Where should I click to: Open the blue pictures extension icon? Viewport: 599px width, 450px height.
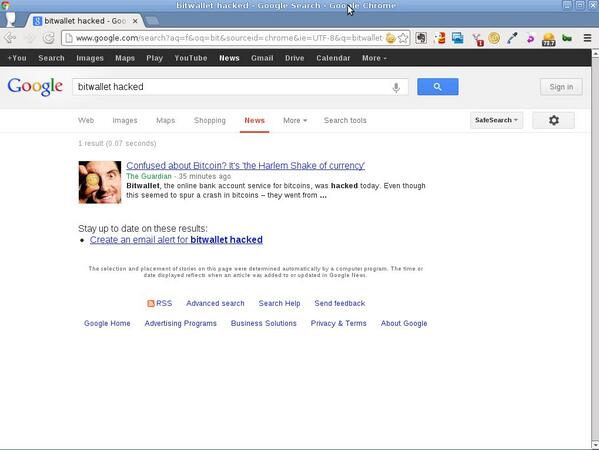tap(458, 38)
